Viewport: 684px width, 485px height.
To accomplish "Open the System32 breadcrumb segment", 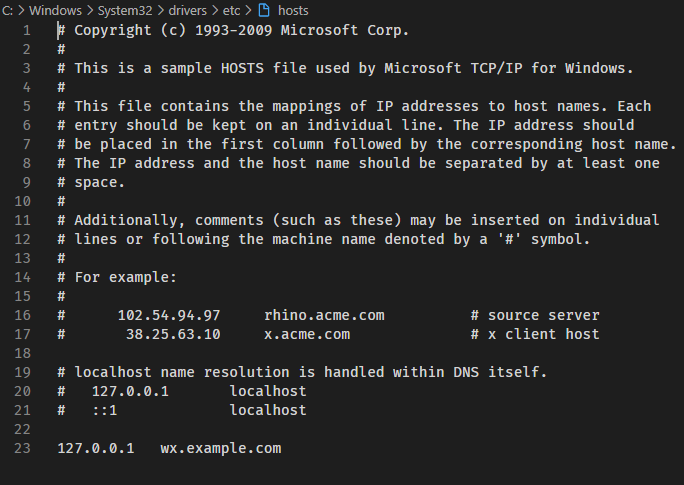I will click(x=125, y=10).
